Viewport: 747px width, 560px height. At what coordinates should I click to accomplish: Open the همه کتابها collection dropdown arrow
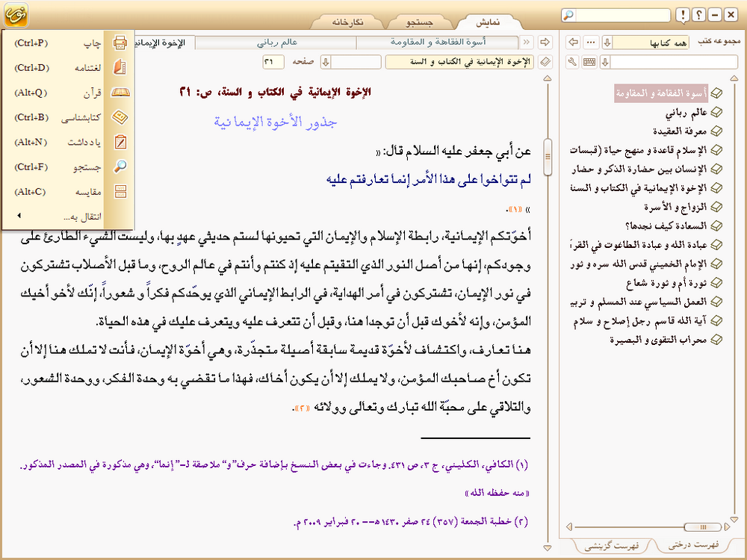click(x=607, y=43)
